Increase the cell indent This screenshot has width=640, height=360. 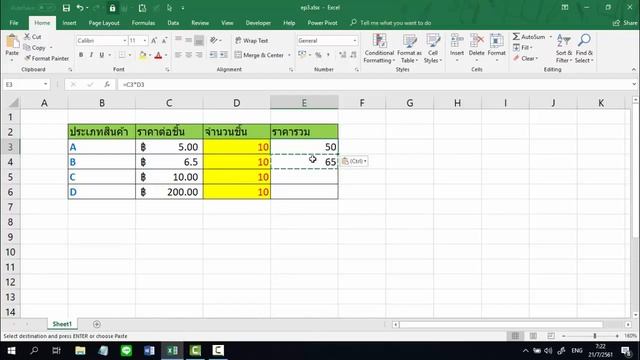[x=224, y=55]
